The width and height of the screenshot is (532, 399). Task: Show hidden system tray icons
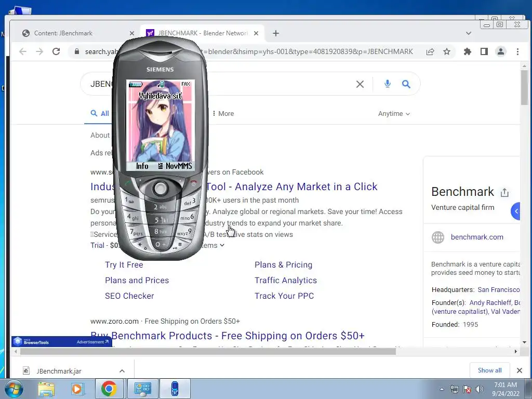442,389
